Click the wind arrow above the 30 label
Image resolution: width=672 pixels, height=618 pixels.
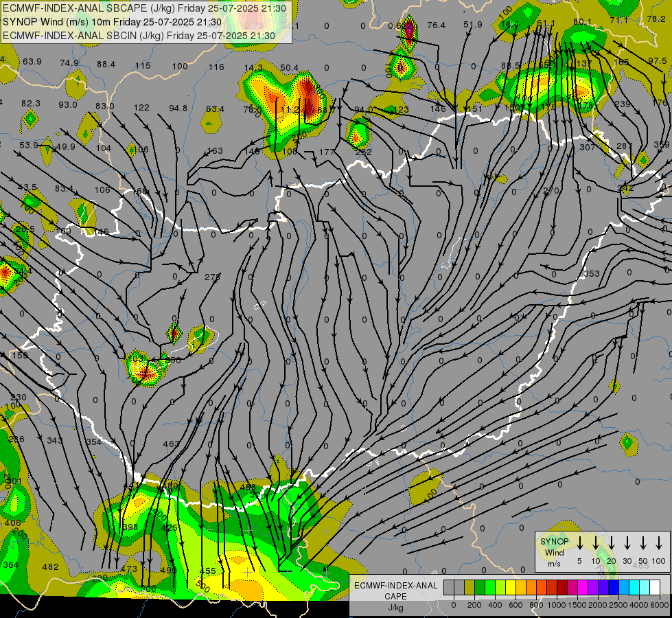[x=627, y=543]
